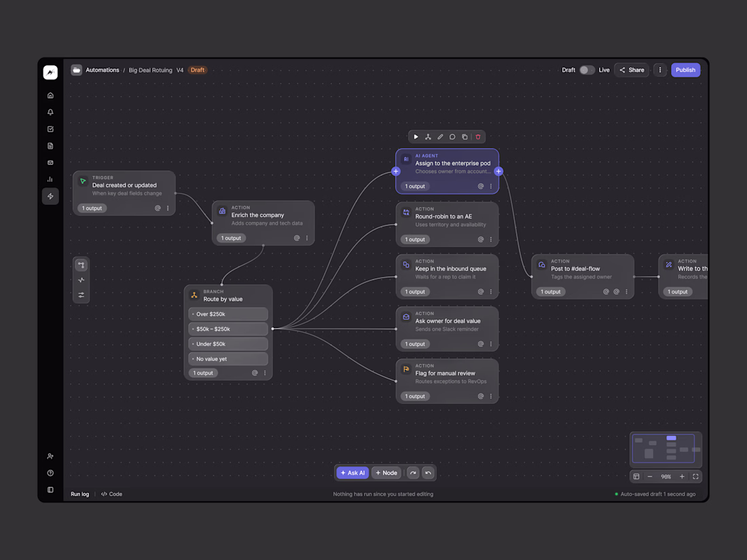Click the undo arrow in bottom toolbar
This screenshot has height=560, width=747.
coord(429,473)
